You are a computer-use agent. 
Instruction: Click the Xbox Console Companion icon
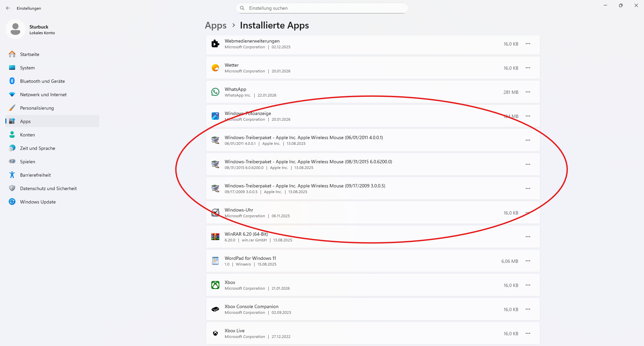click(x=215, y=309)
